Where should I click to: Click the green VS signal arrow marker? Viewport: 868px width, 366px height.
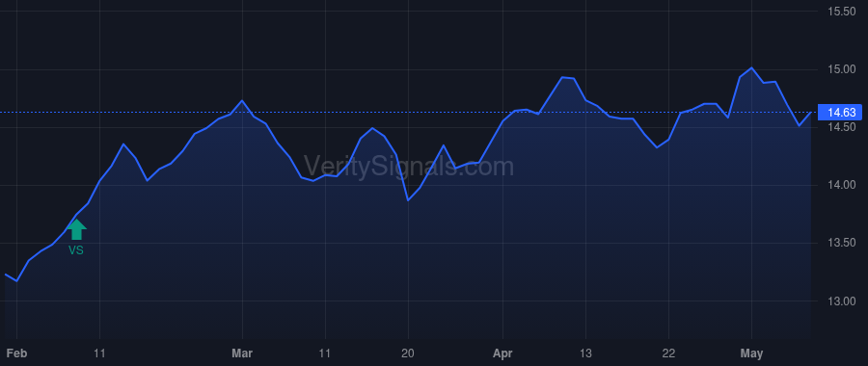76,229
